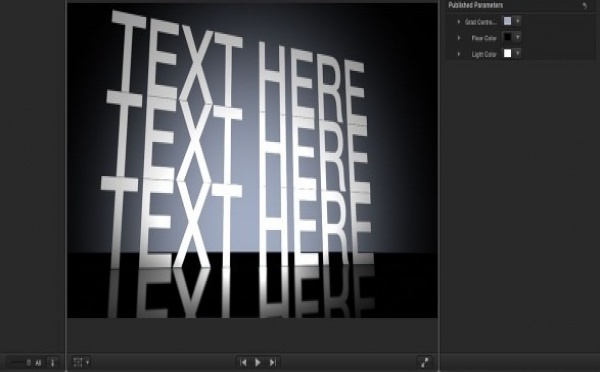Open the Grad Centre color swatch

[x=507, y=21]
